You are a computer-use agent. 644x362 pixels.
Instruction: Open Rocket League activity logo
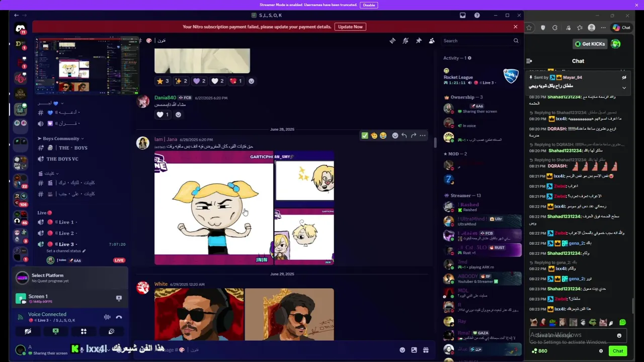511,76
